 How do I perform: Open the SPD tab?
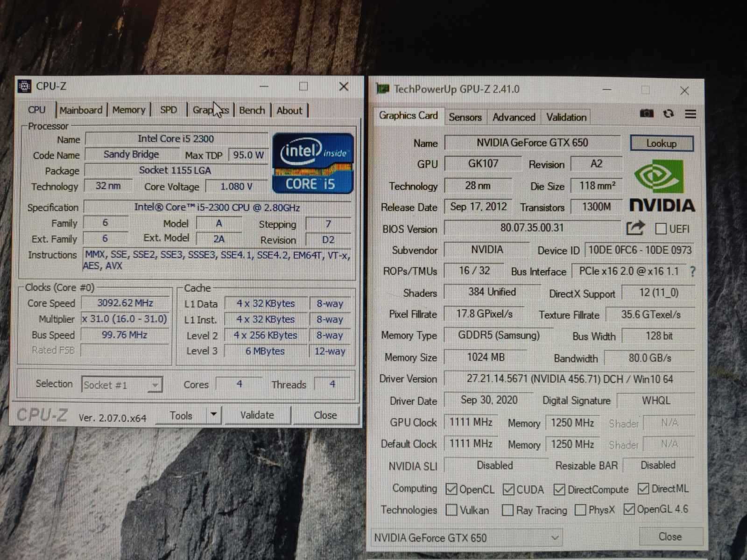point(169,110)
